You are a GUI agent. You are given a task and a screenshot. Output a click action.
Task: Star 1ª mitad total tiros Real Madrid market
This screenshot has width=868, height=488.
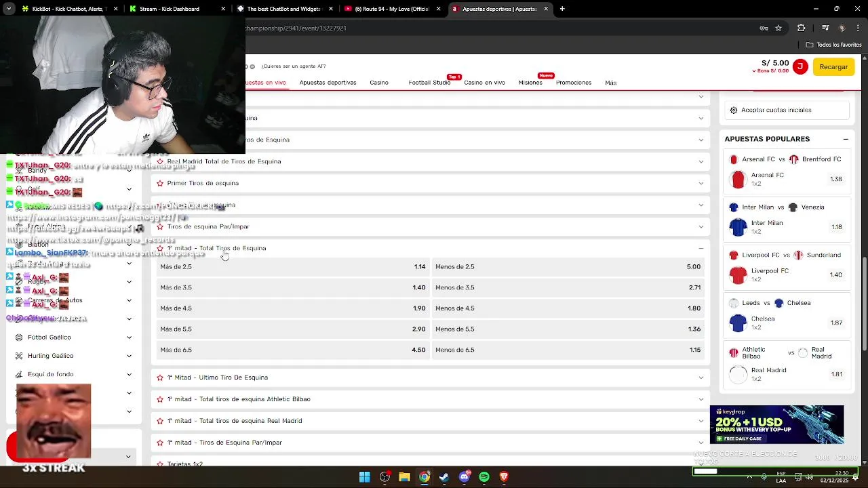click(160, 421)
